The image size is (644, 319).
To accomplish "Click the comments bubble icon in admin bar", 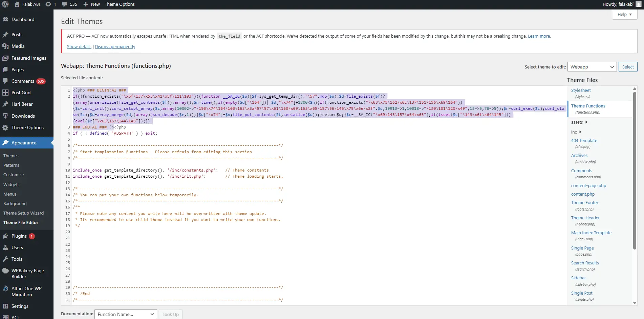I will (65, 4).
